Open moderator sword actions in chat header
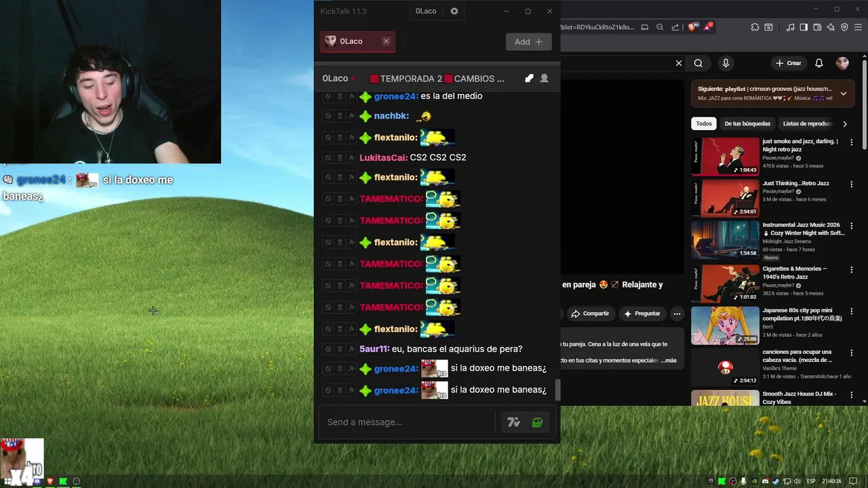This screenshot has width=868, height=488. (x=529, y=79)
